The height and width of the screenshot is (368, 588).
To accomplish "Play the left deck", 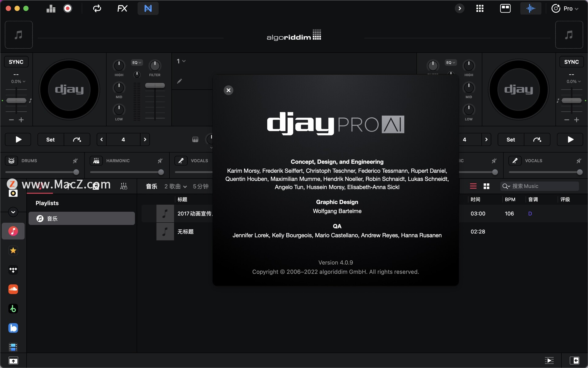I will 18,140.
